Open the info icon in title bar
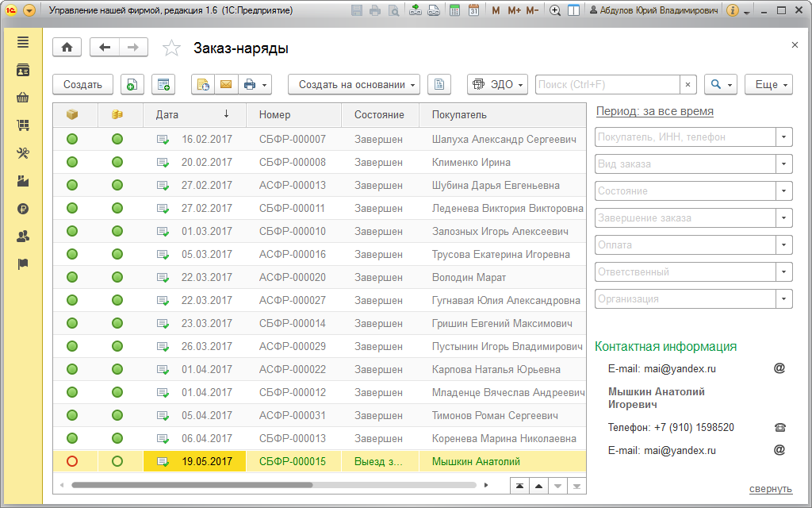The width and height of the screenshot is (812, 508). pyautogui.click(x=732, y=10)
